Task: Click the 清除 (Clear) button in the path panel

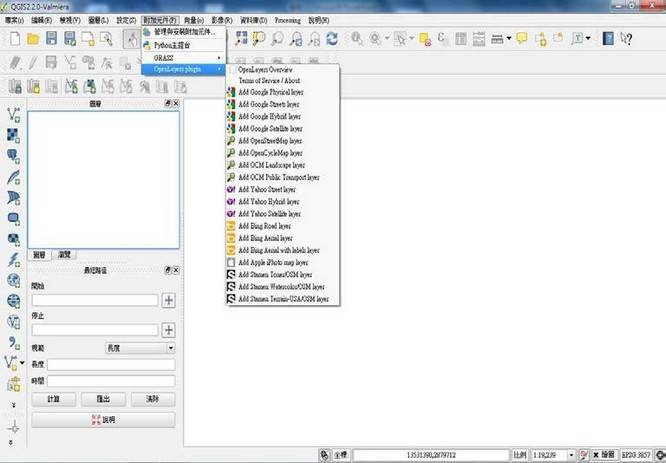Action: click(153, 399)
